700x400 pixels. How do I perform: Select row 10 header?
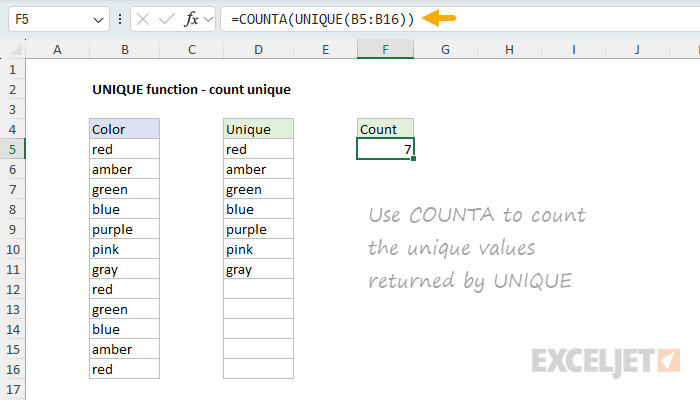pos(12,249)
